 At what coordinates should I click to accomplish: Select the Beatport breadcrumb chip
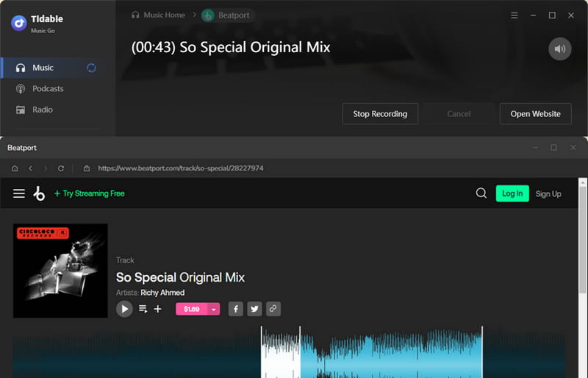coord(228,15)
